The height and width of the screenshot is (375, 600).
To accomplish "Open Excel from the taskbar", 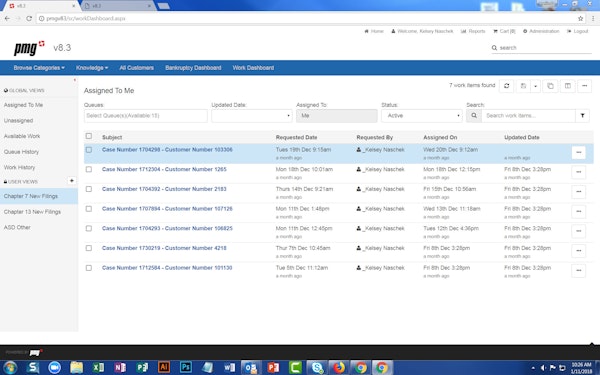I will pyautogui.click(x=98, y=368).
